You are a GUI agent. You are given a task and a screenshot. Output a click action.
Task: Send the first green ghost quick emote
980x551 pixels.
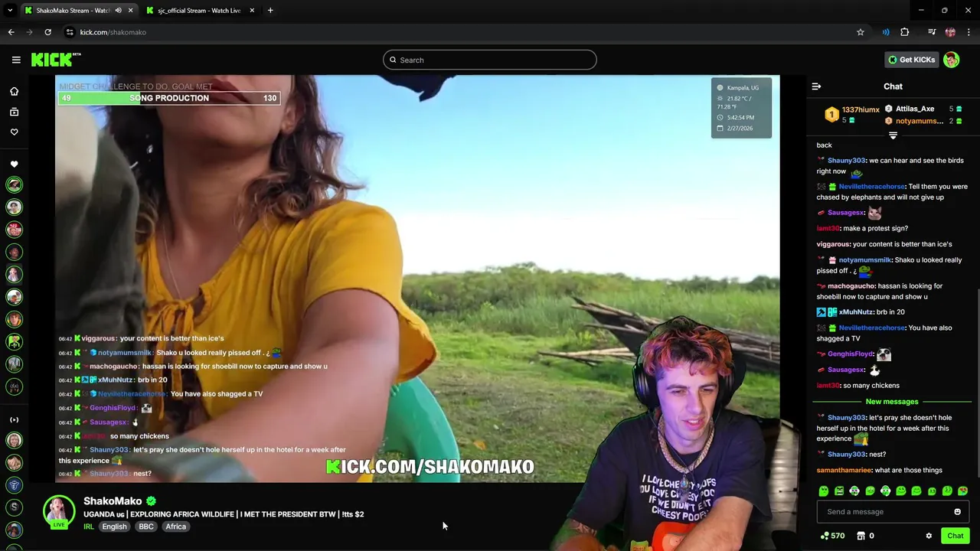[823, 491]
